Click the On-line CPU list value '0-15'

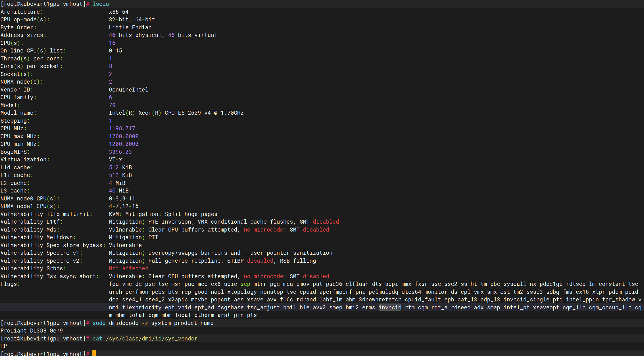pos(116,51)
